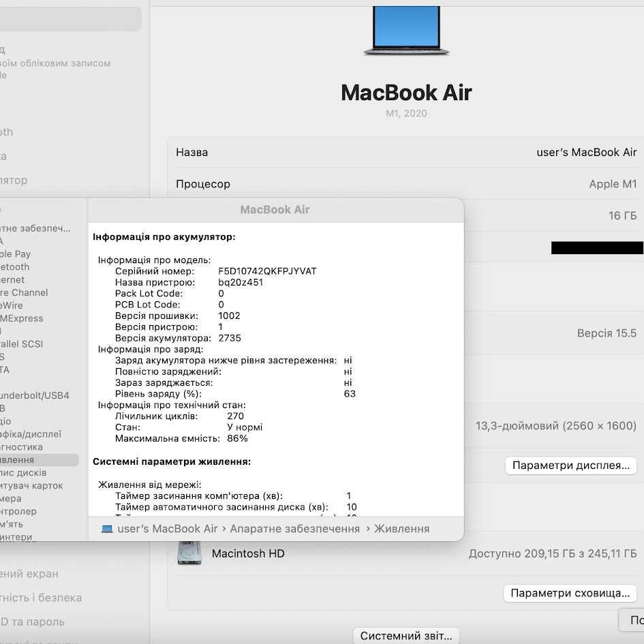Click the Версія 15.5 macOS text

coord(607,333)
